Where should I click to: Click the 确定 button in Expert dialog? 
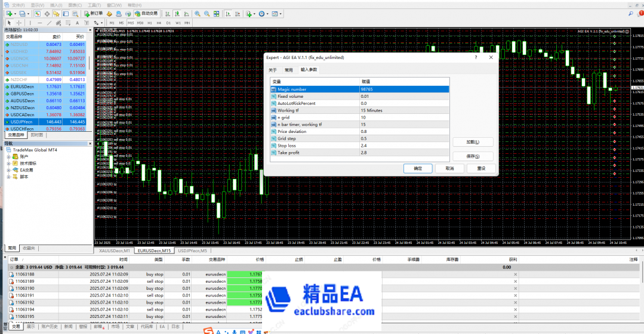pos(418,169)
